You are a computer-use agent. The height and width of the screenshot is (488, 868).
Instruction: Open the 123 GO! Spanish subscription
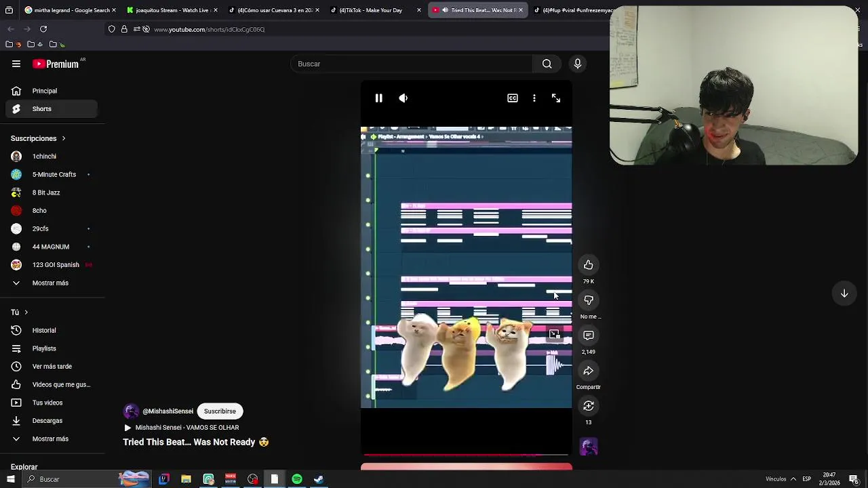(x=52, y=265)
